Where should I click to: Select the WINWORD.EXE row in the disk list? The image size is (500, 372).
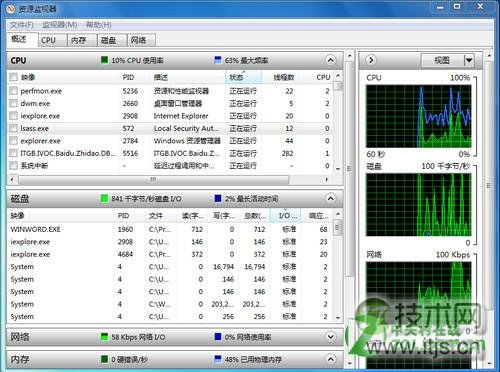pyautogui.click(x=169, y=229)
